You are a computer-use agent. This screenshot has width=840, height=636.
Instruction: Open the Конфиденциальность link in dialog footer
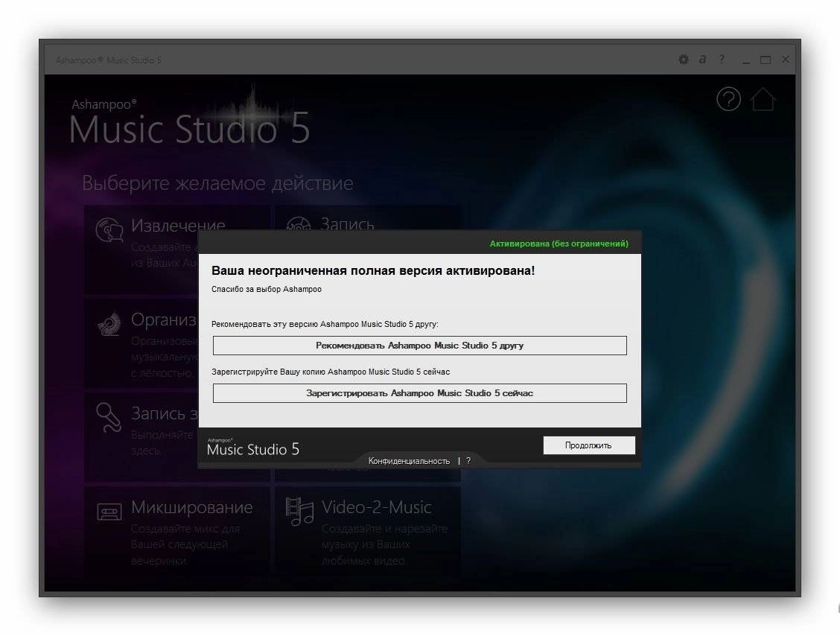[409, 461]
